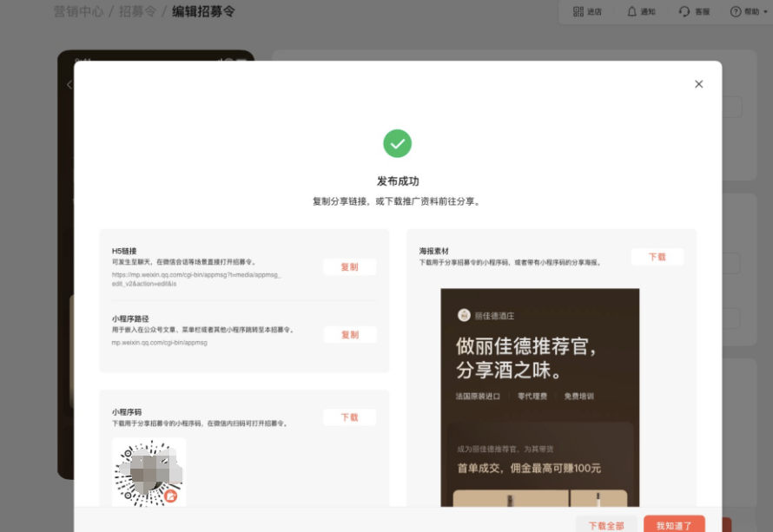Confirm with the 我知道了 button

pos(674,526)
